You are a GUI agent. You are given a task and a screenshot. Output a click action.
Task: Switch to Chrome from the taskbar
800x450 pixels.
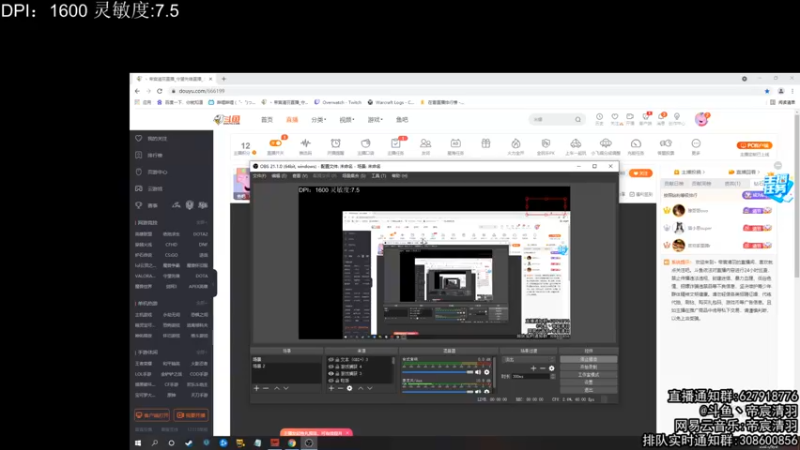[x=292, y=443]
